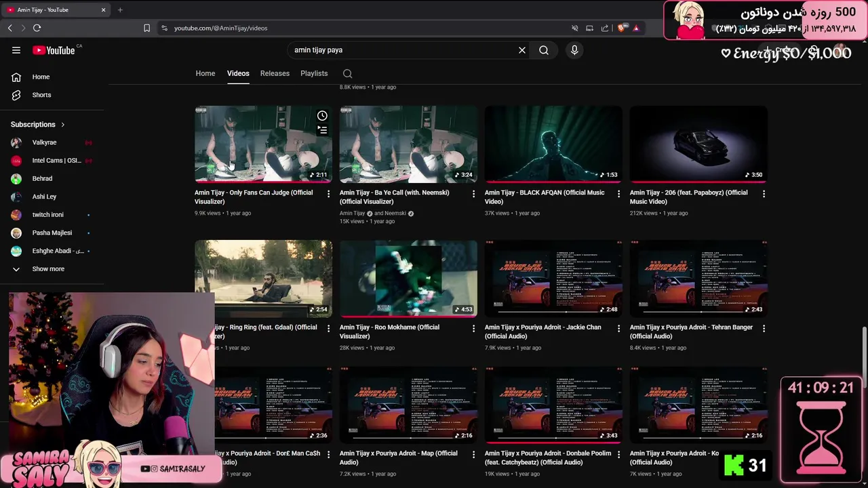Open options for Donbale Poolim video
Screen dimensions: 868x488
[x=618, y=455]
